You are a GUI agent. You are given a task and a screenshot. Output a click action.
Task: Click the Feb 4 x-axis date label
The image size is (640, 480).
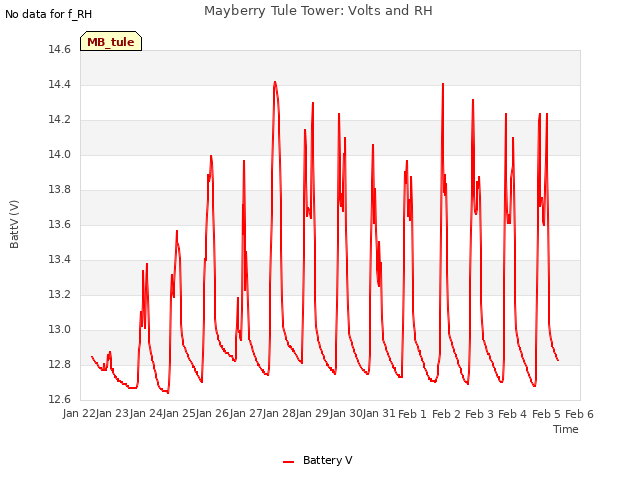click(x=513, y=414)
